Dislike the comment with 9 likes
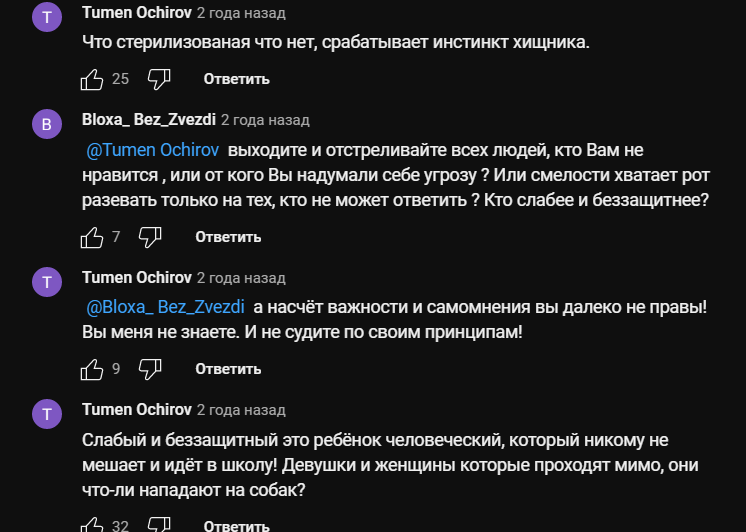 (x=150, y=369)
